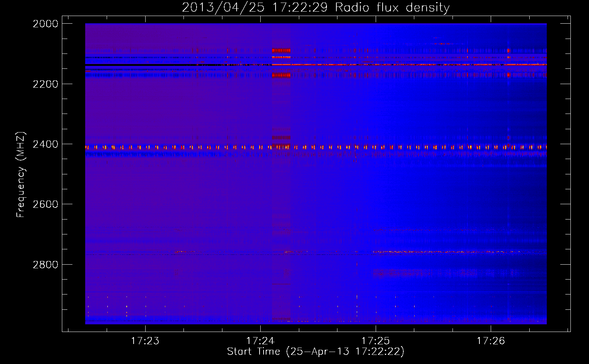Click the "Start Time (25-Apr-13 17:22:22)" axis label
The width and height of the screenshot is (589, 364).
point(316,352)
